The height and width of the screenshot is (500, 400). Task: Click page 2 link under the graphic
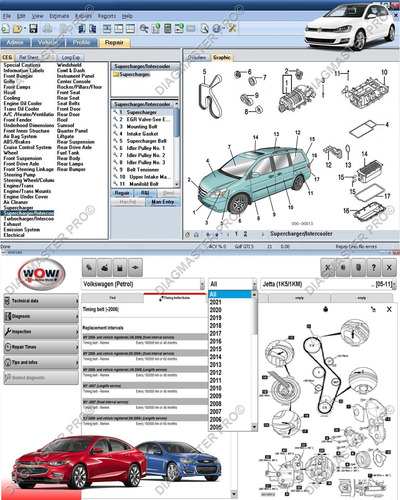tap(245, 234)
